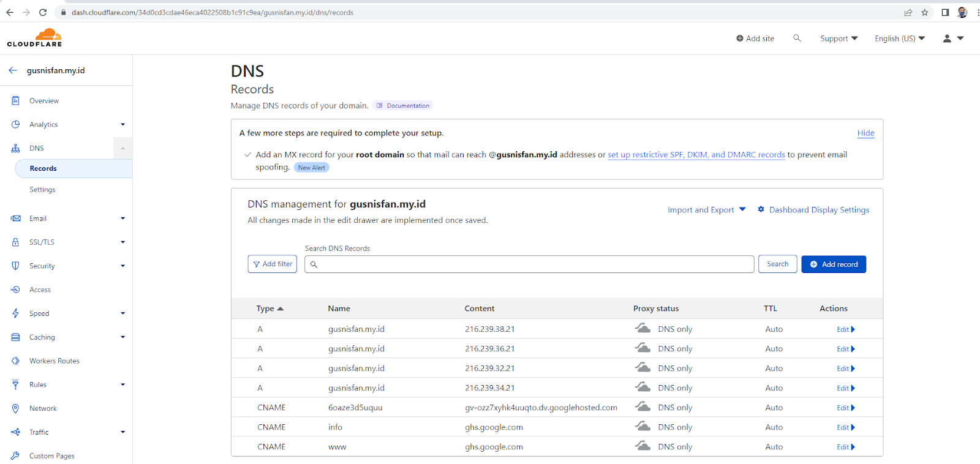Open restrictive SPF, DKIM, DMARC records link
The image size is (980, 464).
click(x=696, y=155)
